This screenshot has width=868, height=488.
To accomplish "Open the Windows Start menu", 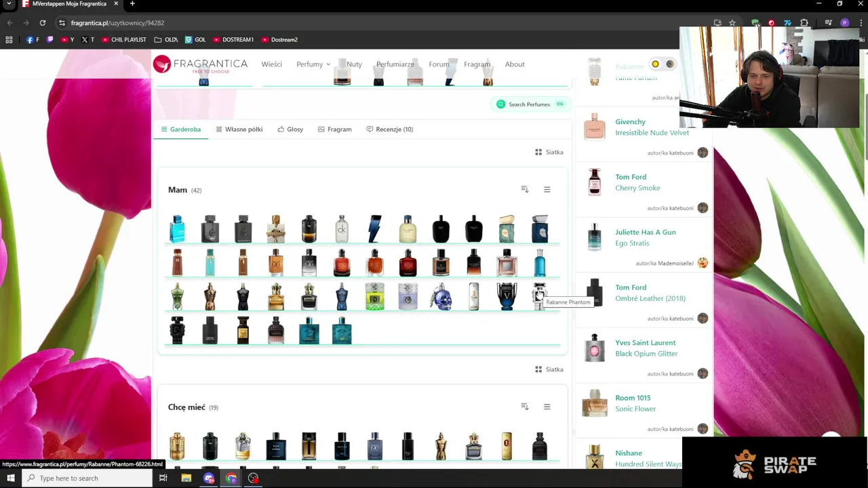I will pos(10,479).
